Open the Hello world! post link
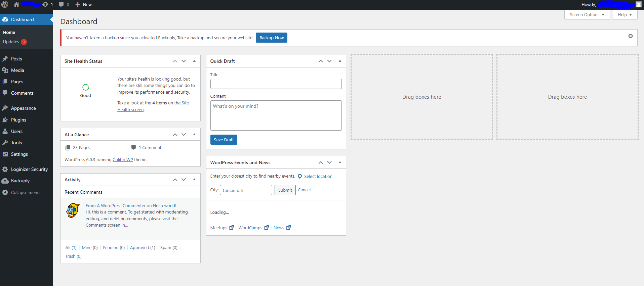Image resolution: width=644 pixels, height=286 pixels. click(165, 206)
